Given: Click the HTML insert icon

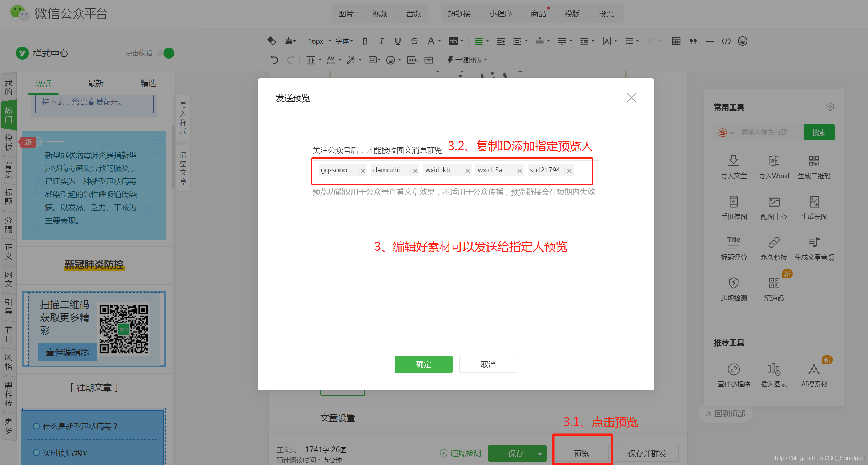Looking at the screenshot, I should [x=413, y=60].
